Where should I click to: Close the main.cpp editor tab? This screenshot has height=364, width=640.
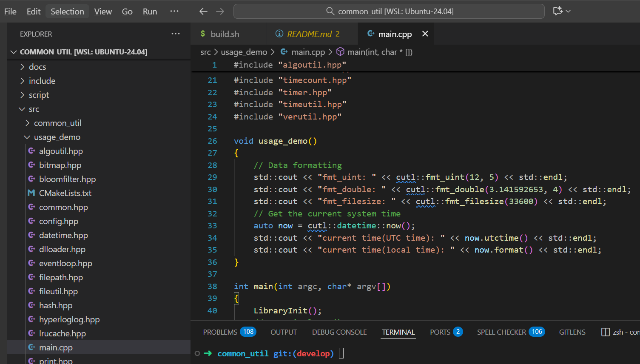[x=425, y=34]
